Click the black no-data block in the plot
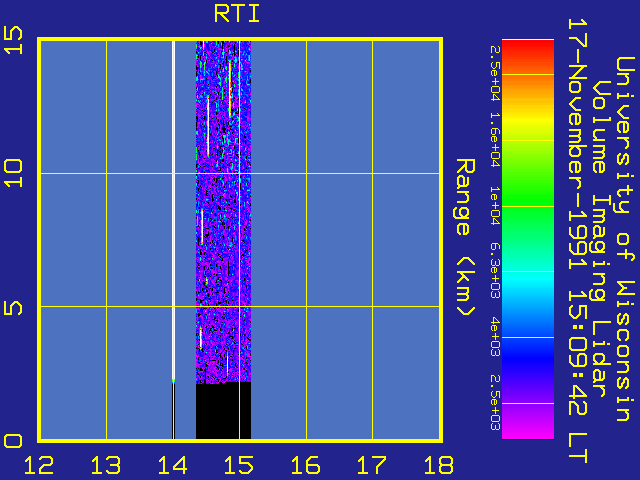Screen dimensions: 640x480 click(x=223, y=411)
